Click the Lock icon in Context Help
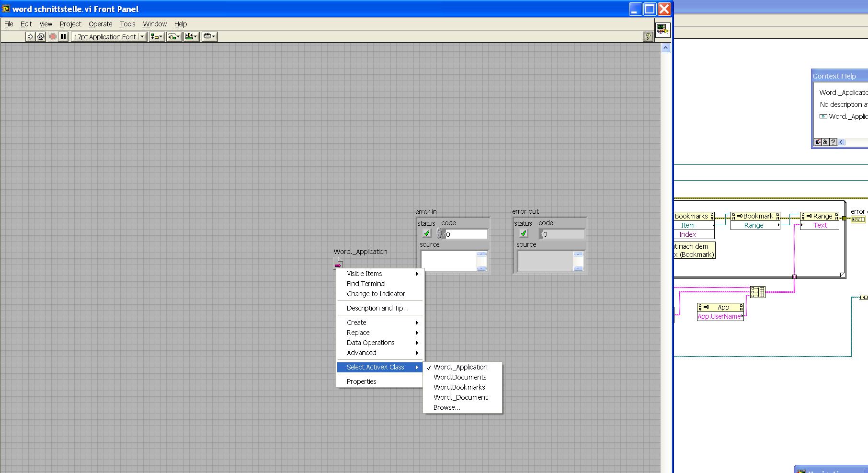Viewport: 868px width, 473px height. point(825,142)
